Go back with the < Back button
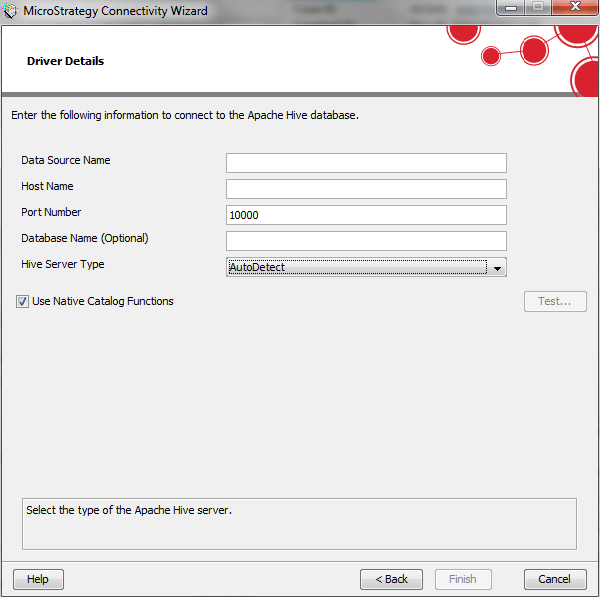Viewport: 600px width, 597px height. tap(391, 579)
